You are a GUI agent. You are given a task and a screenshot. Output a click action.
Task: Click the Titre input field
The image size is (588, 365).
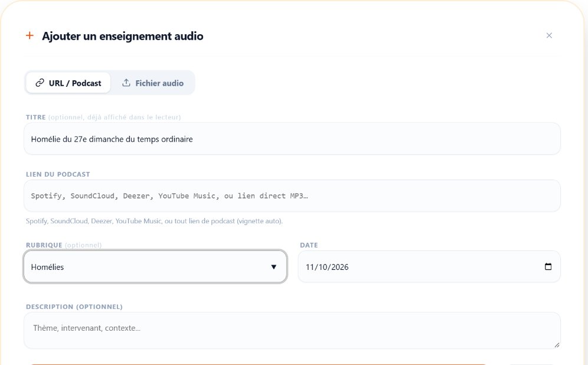coord(292,139)
